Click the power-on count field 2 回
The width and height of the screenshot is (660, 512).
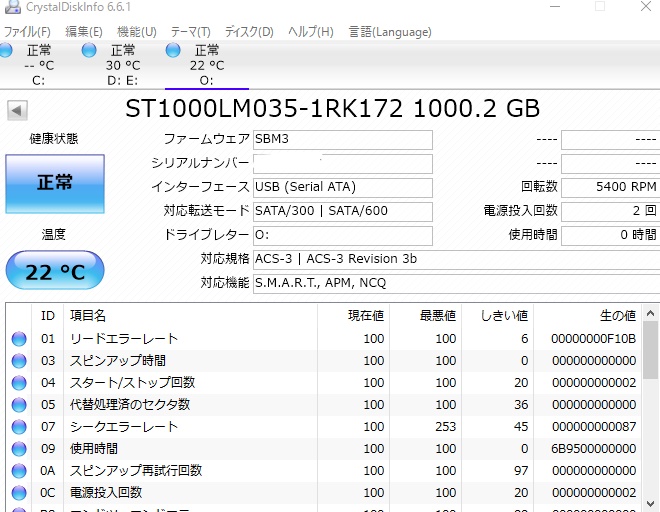pyautogui.click(x=610, y=211)
